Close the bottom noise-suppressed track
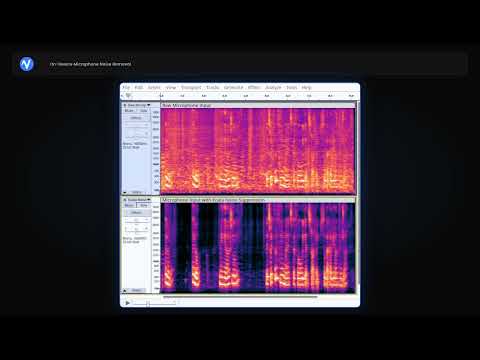The height and width of the screenshot is (360, 480). point(125,200)
